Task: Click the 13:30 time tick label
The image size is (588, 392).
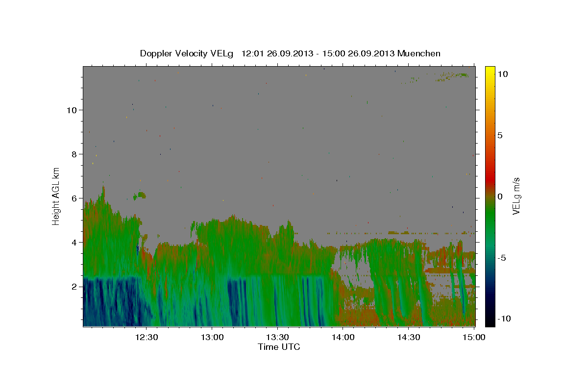Action: pyautogui.click(x=277, y=337)
